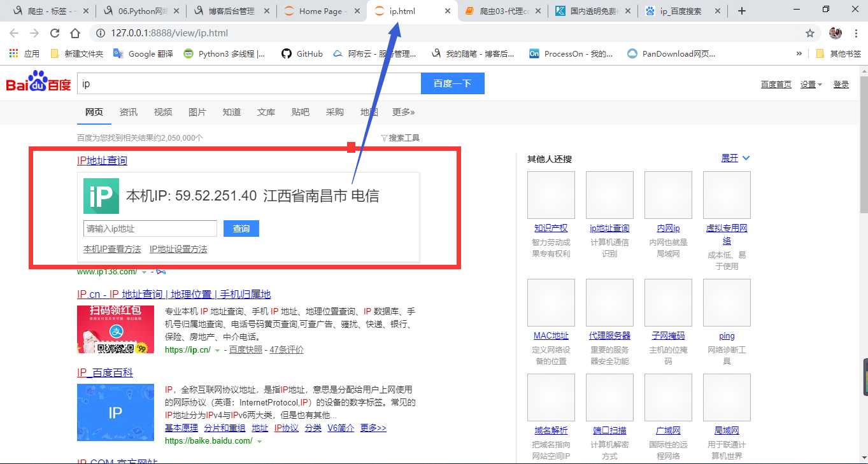Viewport: 868px width, 464px height.
Task: Open the 更多» search category menu
Action: [403, 112]
